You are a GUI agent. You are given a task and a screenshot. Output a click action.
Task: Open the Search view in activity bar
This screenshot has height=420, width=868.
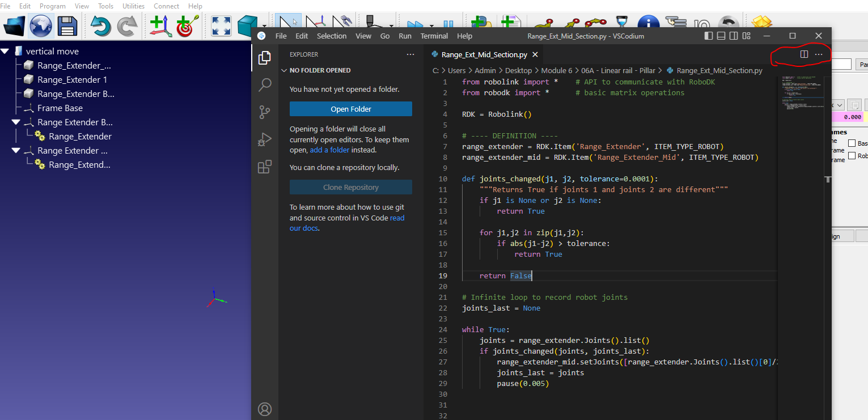tap(265, 85)
